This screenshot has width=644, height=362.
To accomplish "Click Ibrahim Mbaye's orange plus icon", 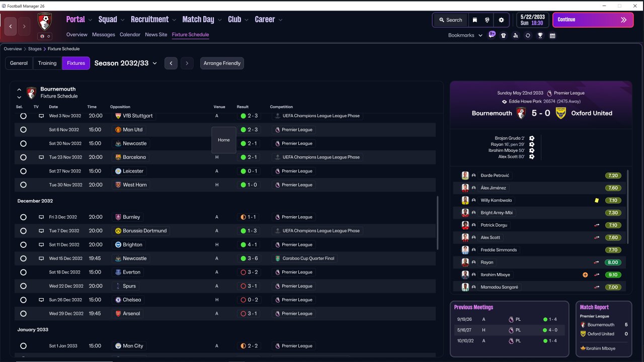I will pyautogui.click(x=585, y=275).
